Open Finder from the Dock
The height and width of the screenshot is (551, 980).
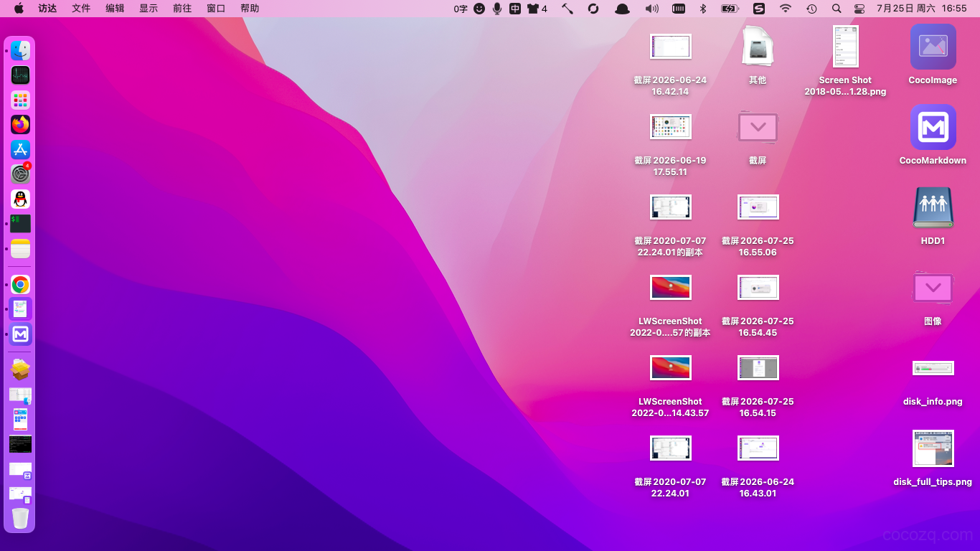(20, 51)
